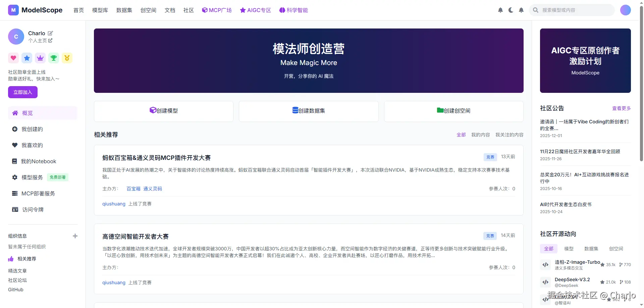Click the 立即加入 button
Screen dimensions: 644x308
pos(23,92)
